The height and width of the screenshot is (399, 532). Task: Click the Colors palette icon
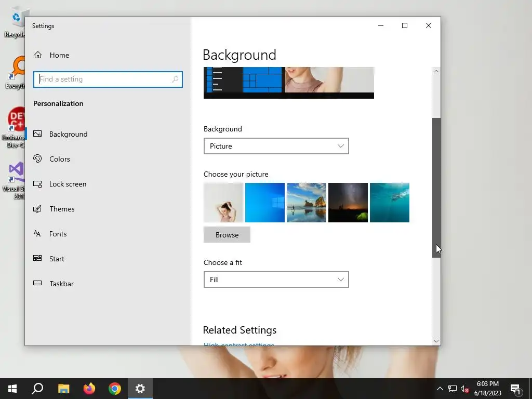click(37, 158)
